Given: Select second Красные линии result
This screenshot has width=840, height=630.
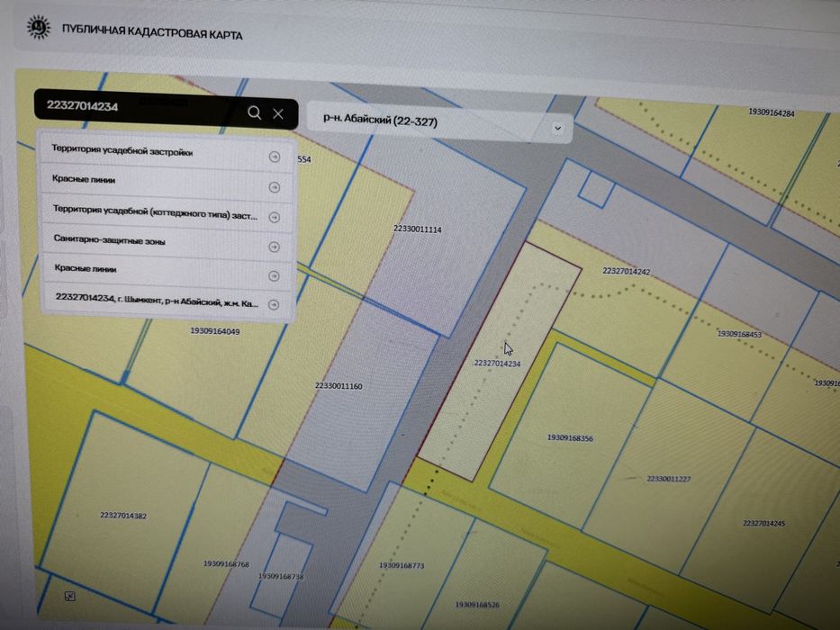Looking at the screenshot, I should click(169, 271).
